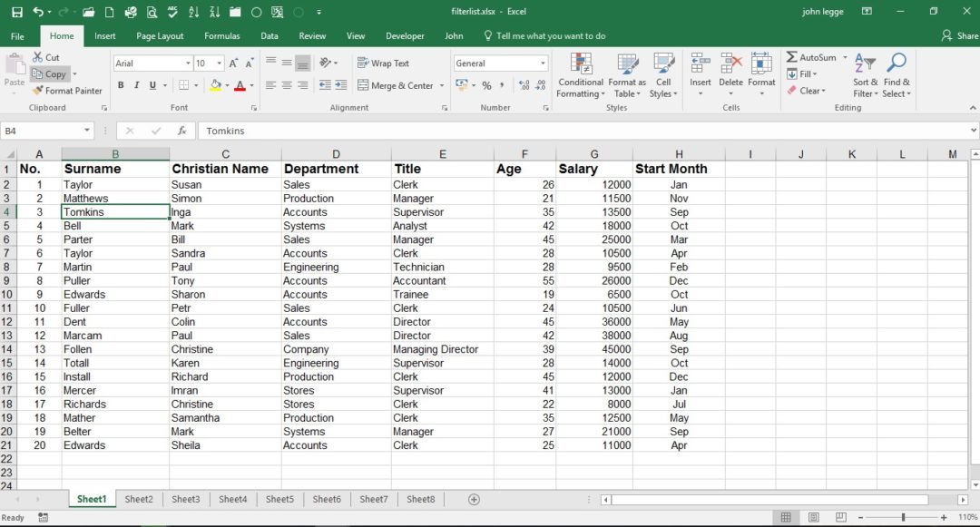The width and height of the screenshot is (980, 527).
Task: Create a new blank workbook icon
Action: [110, 12]
